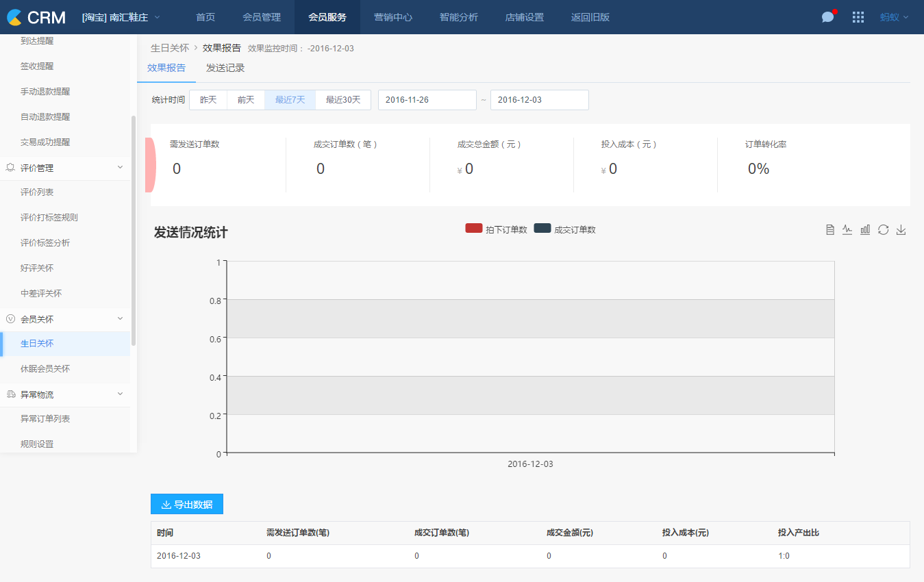Select 最近30天 time range option
The image size is (924, 582).
pos(342,100)
